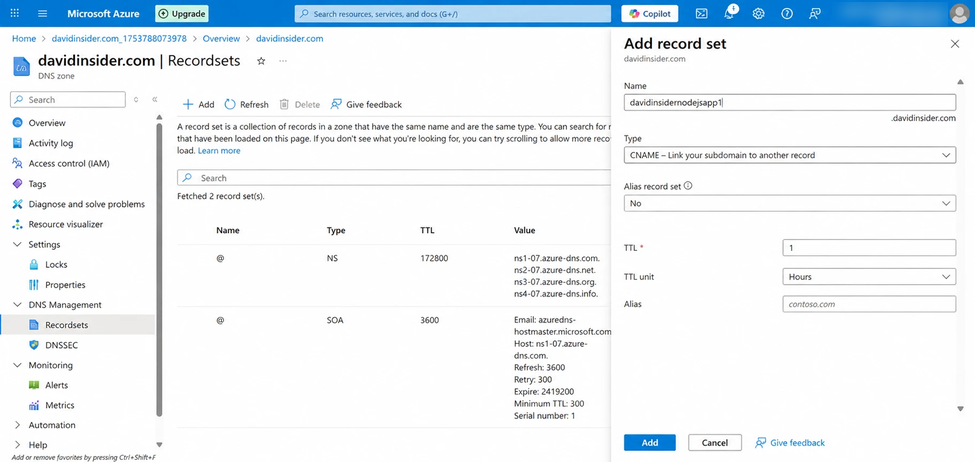Open the portal settings gear icon
Viewport: 975px width, 462px height.
click(x=758, y=13)
